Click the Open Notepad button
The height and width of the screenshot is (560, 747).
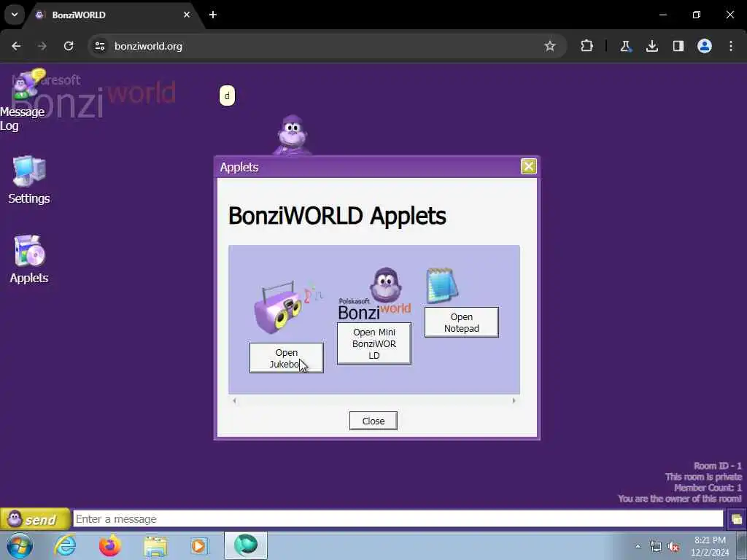click(x=461, y=322)
